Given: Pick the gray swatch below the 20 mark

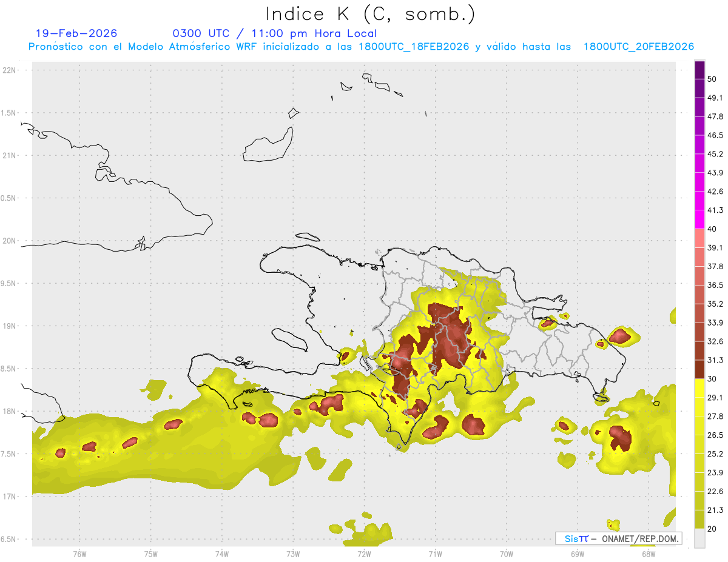Looking at the screenshot, I should pos(699,538).
